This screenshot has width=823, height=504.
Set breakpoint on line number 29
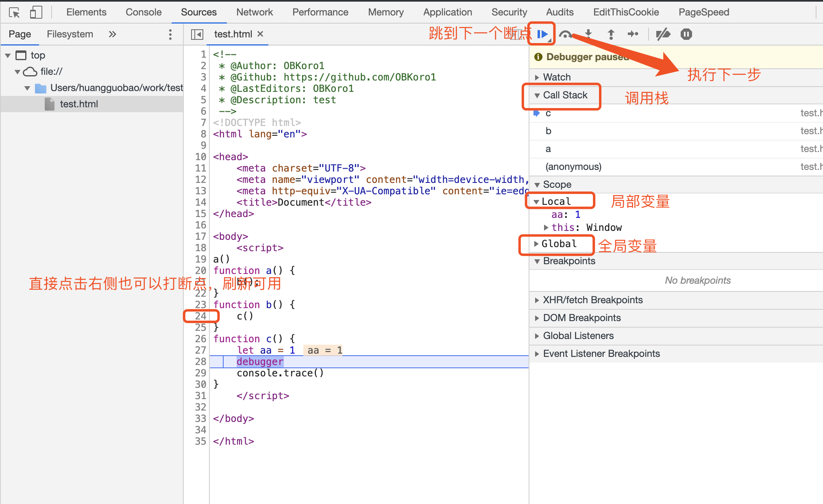pyautogui.click(x=201, y=373)
